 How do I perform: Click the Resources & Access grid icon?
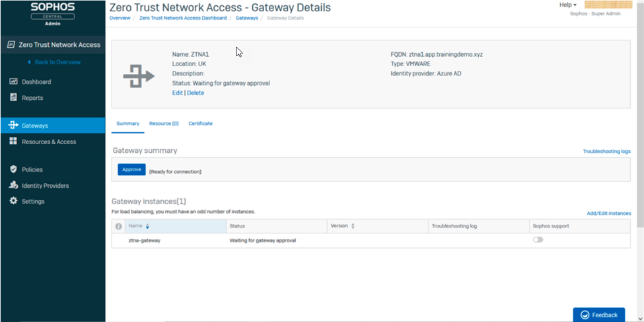point(14,141)
